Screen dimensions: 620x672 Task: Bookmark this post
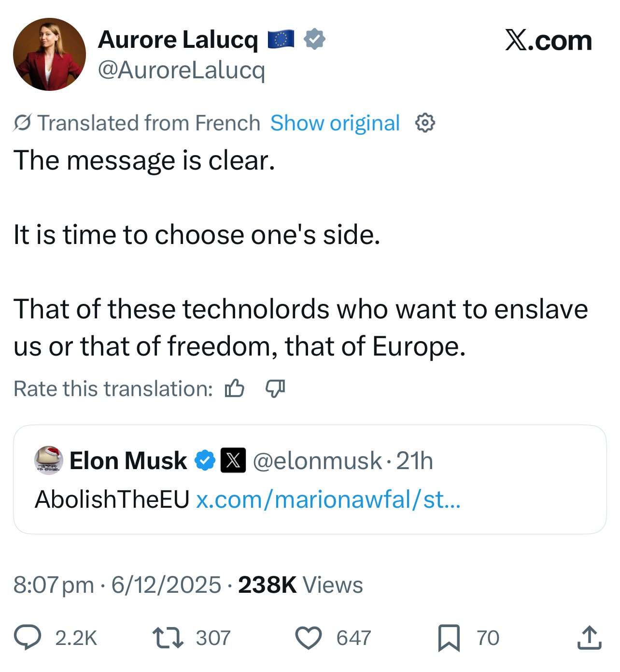(x=449, y=638)
